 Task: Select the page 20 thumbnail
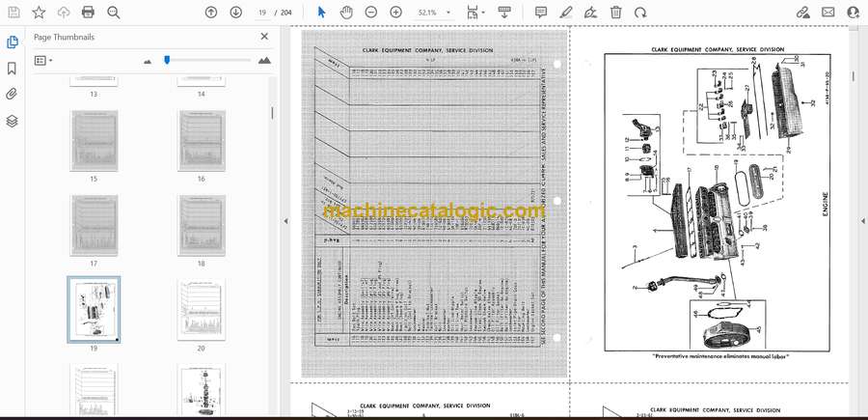(x=201, y=310)
